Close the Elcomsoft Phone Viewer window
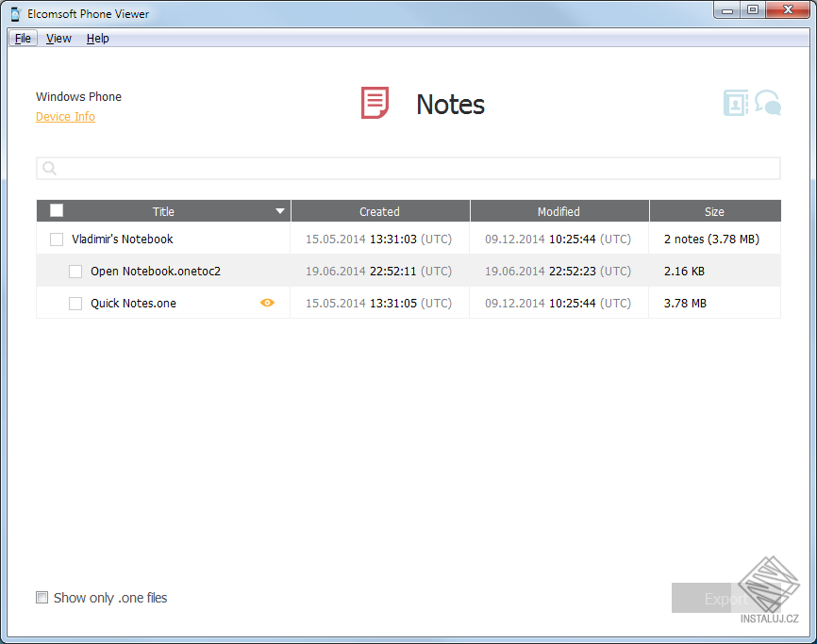This screenshot has width=817, height=644. 788,9
